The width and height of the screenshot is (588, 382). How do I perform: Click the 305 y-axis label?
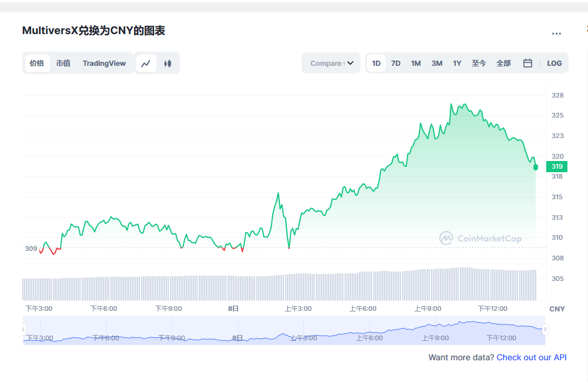557,279
